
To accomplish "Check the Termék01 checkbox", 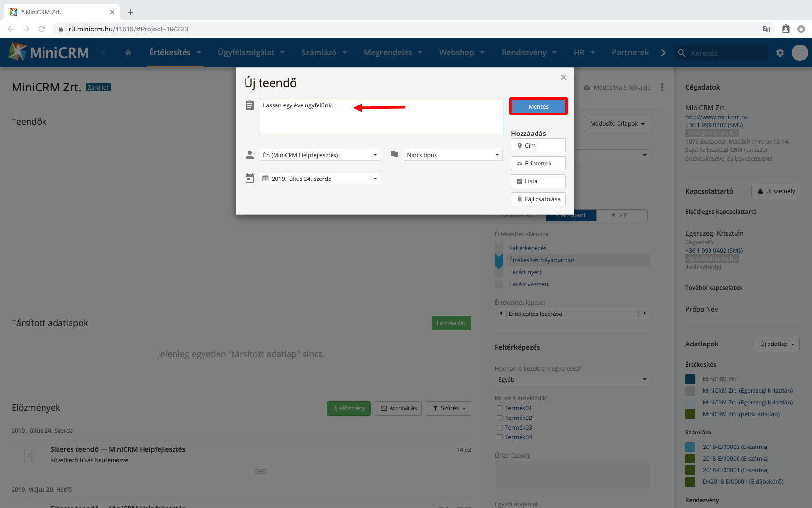I will tap(500, 408).
